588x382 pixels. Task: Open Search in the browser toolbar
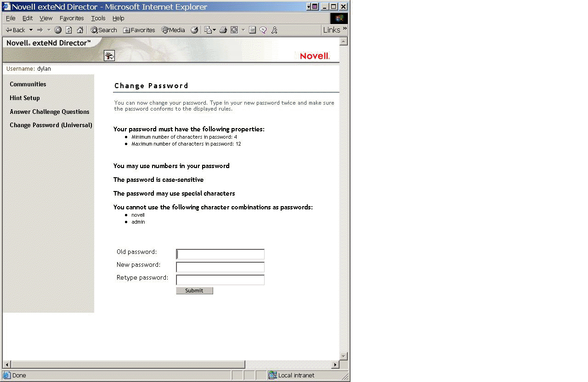click(x=103, y=30)
